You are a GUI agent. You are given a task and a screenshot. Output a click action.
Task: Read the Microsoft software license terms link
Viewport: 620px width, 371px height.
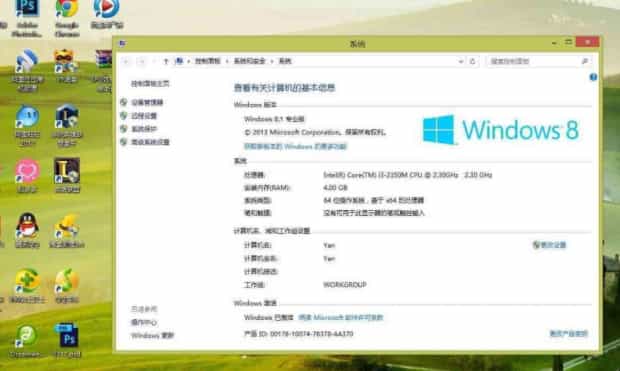[341, 318]
